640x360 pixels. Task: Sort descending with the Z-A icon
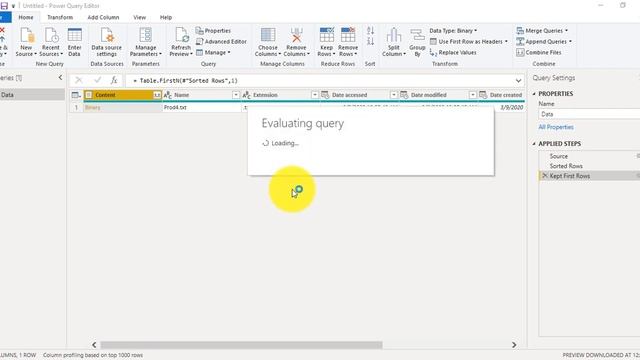click(370, 41)
